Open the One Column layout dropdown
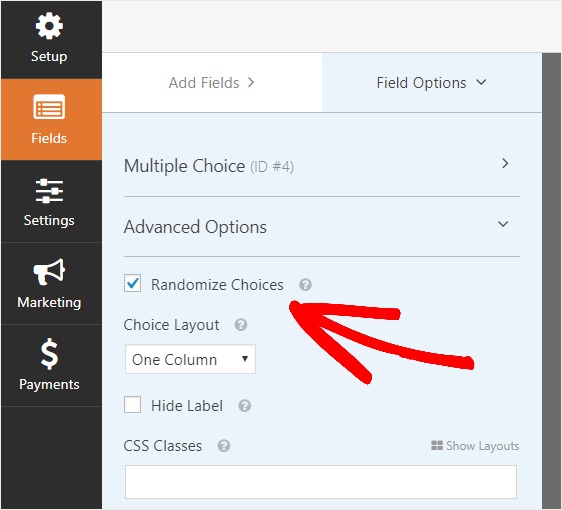The width and height of the screenshot is (562, 510). point(190,359)
